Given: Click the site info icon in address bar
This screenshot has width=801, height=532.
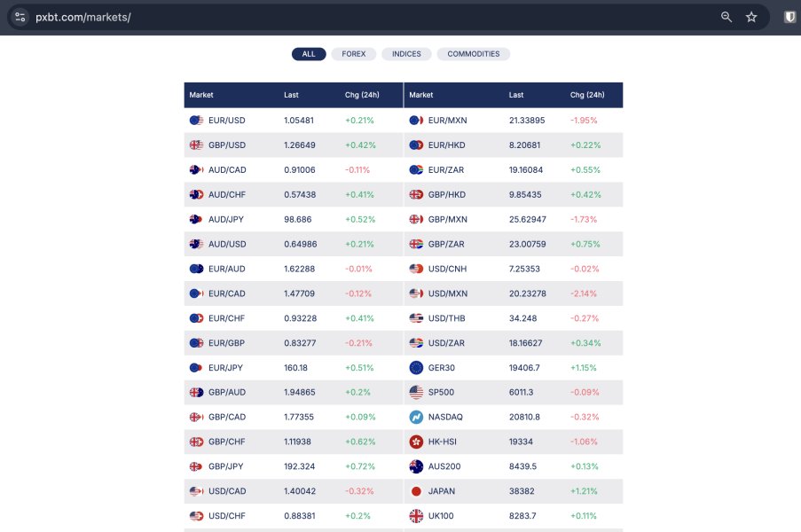Looking at the screenshot, I should coord(20,17).
